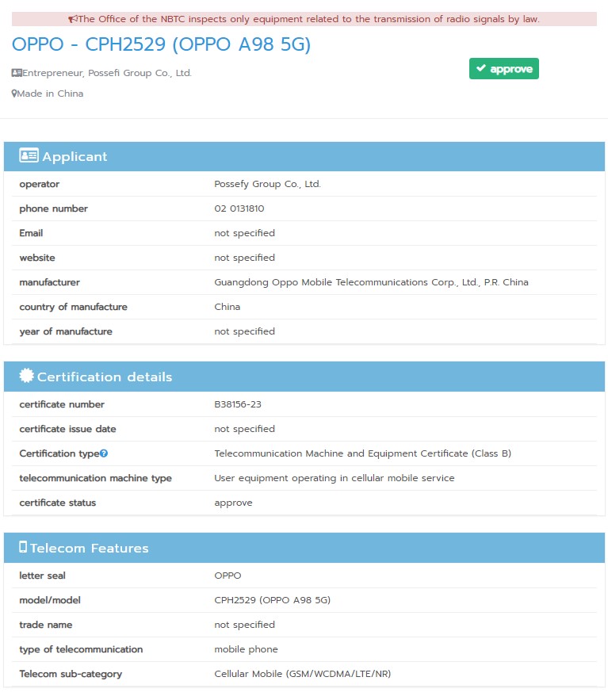608x700 pixels.
Task: Select manufacturer Guangdong Oppo Mobile Telecommunications value
Action: [372, 282]
